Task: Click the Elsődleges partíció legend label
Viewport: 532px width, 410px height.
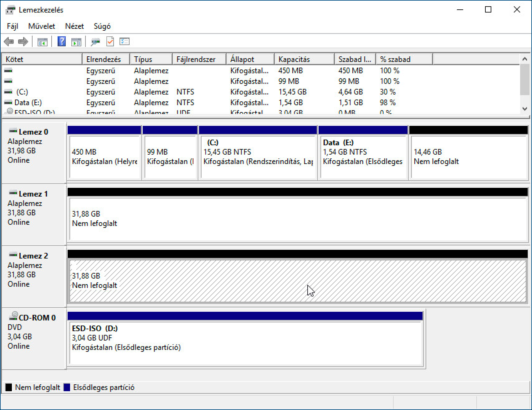Action: (104, 387)
